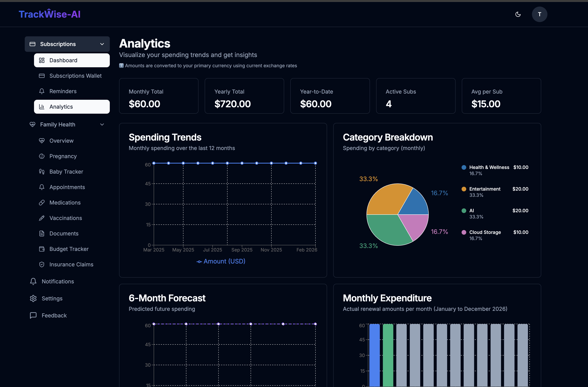Toggle dark mode with the moon icon

(x=518, y=14)
